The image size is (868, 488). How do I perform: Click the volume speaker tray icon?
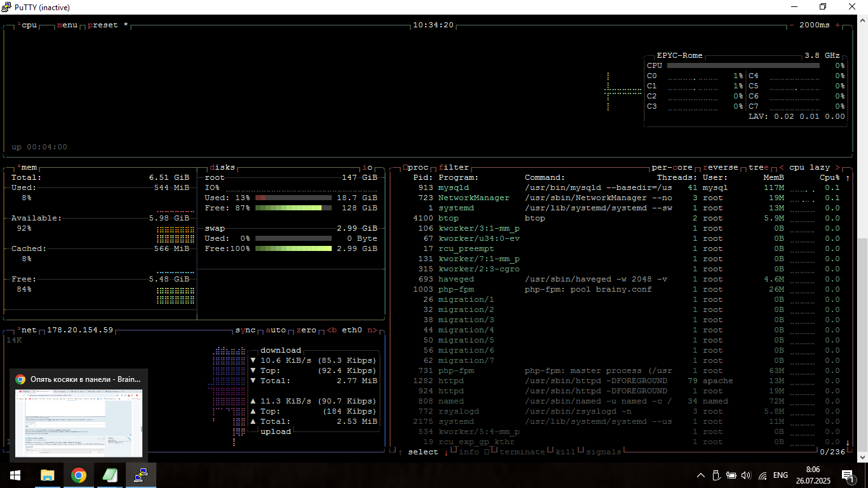point(746,475)
